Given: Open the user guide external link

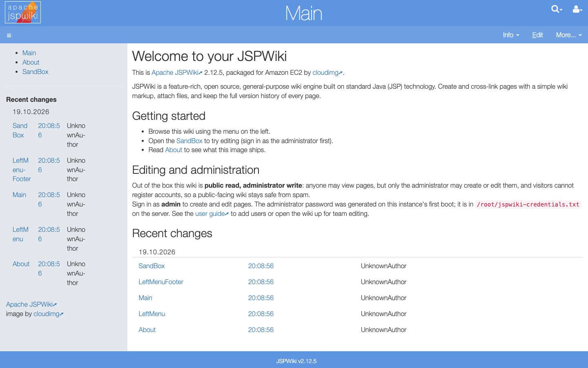Looking at the screenshot, I should (x=212, y=213).
